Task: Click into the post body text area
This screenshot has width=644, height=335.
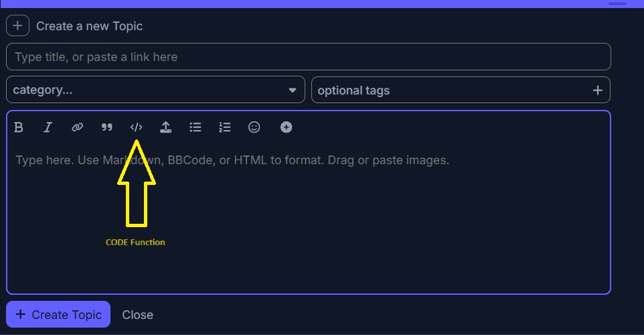Action: pos(308,221)
